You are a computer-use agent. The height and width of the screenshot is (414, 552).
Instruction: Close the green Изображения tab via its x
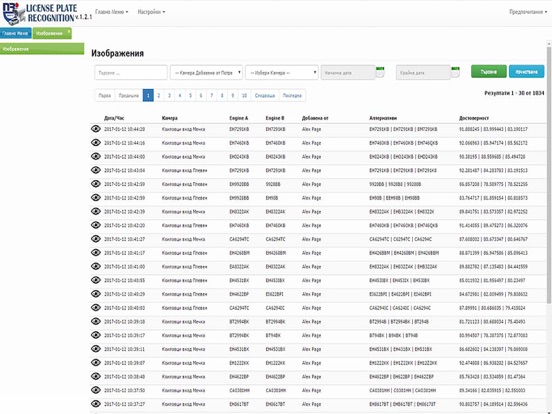[69, 31]
